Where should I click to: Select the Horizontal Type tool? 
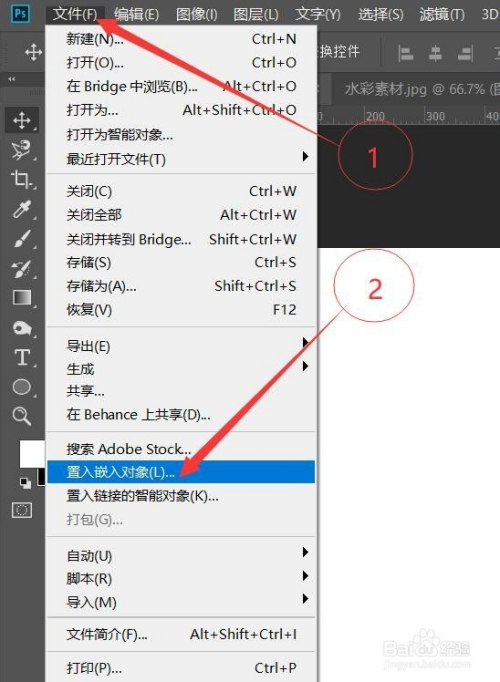point(22,358)
